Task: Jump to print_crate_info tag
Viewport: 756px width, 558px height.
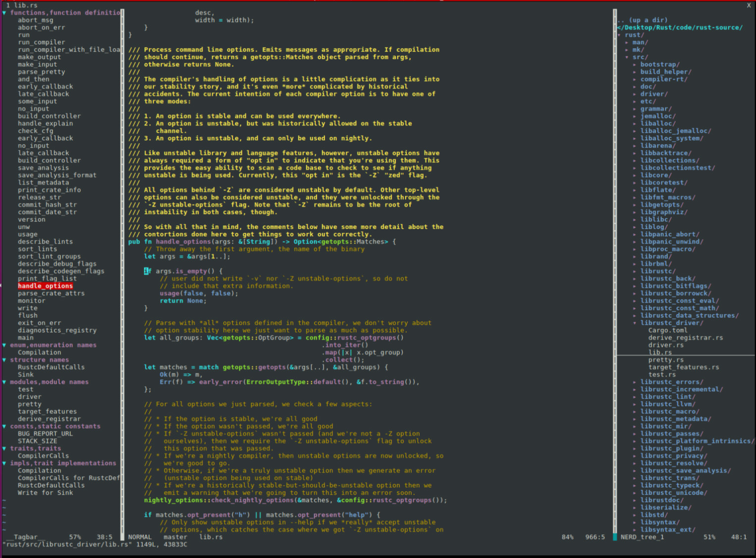Action: pos(50,190)
